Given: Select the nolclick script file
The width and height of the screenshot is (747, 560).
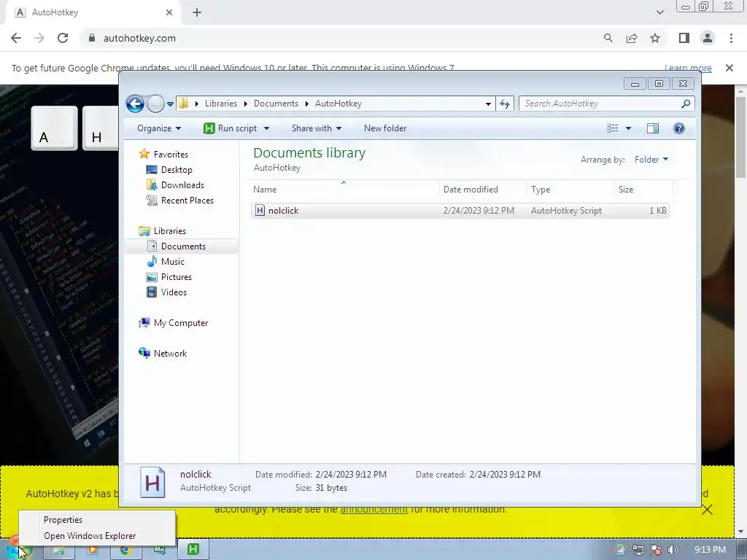Looking at the screenshot, I should coord(460,211).
